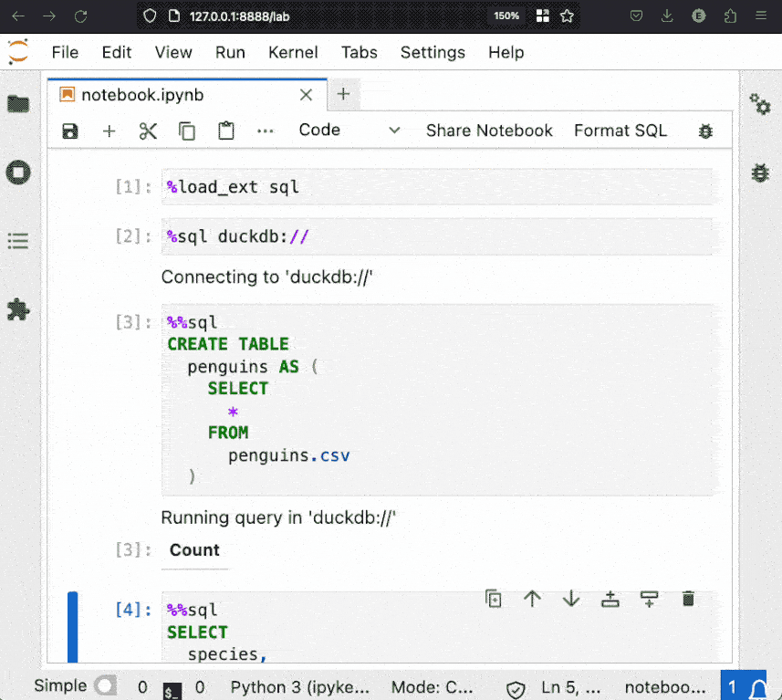
Task: Move cell 4 up with the arrow
Action: coord(532,598)
